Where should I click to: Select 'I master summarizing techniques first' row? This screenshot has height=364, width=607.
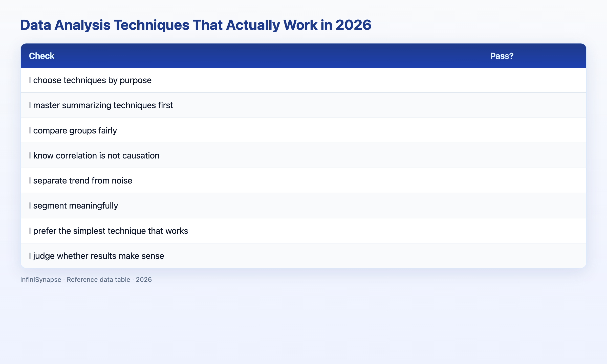303,105
